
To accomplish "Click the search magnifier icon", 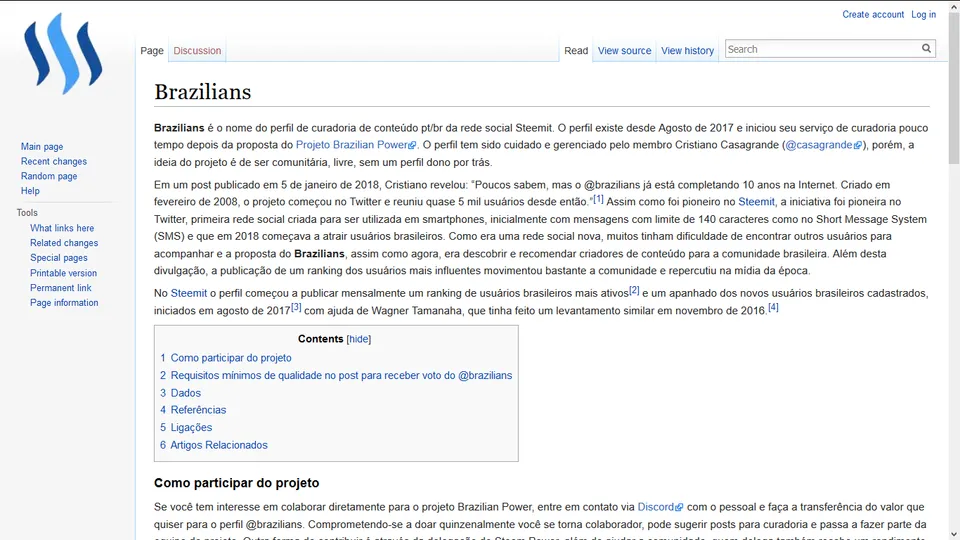I will 926,48.
